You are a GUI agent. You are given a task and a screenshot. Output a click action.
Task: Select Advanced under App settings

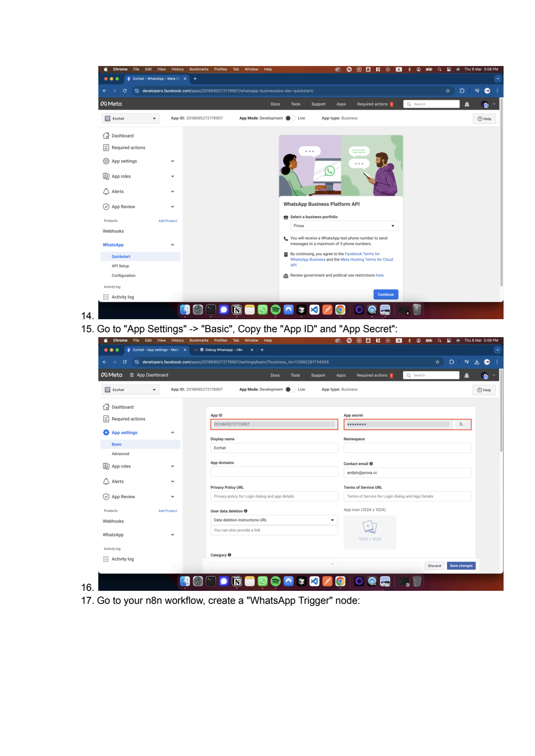coord(120,454)
